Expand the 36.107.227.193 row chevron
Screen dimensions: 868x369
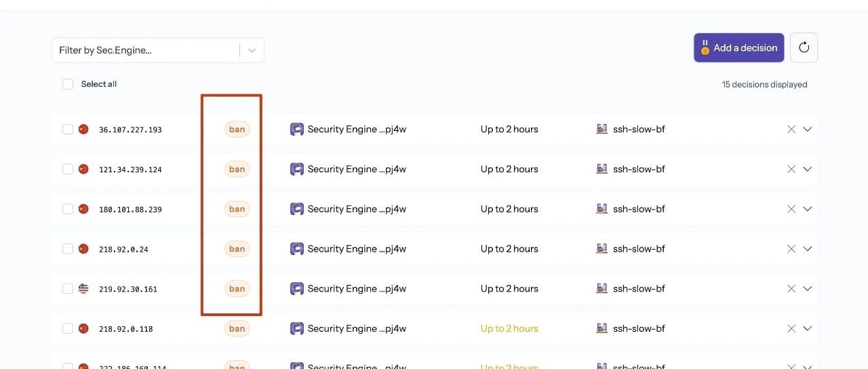pos(807,129)
